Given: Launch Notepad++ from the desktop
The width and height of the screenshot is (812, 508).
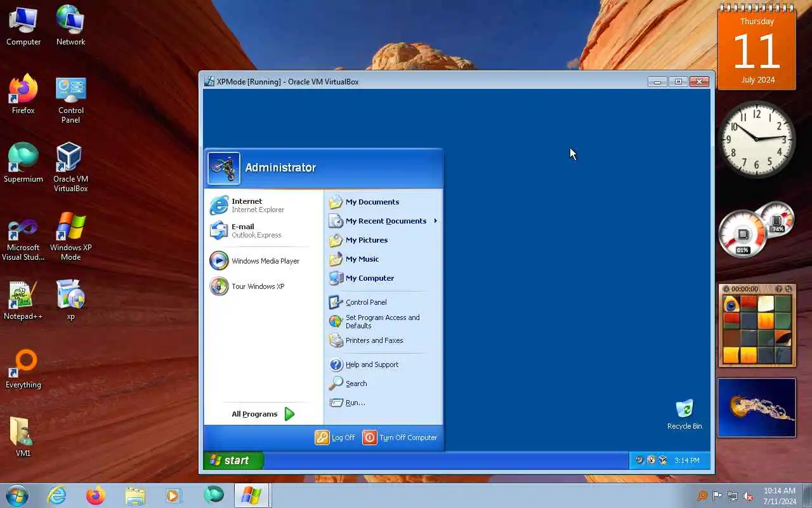Looking at the screenshot, I should coord(23,300).
